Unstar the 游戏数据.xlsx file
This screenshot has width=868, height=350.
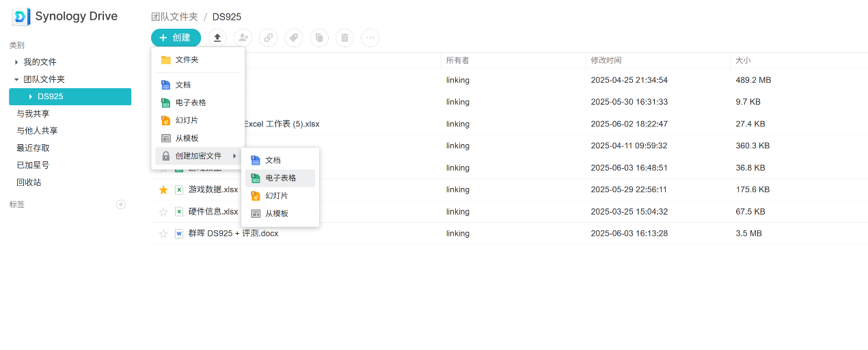tap(163, 190)
